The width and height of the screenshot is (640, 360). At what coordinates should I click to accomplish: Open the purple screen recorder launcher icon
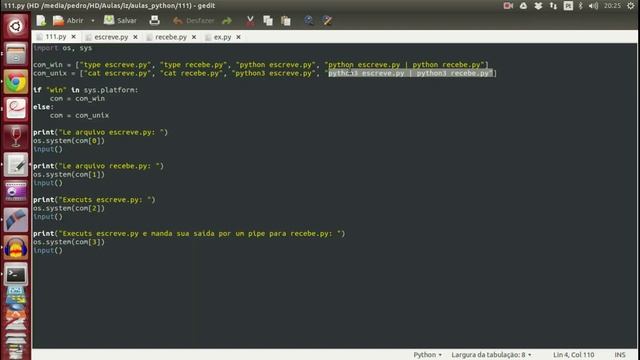click(x=16, y=192)
